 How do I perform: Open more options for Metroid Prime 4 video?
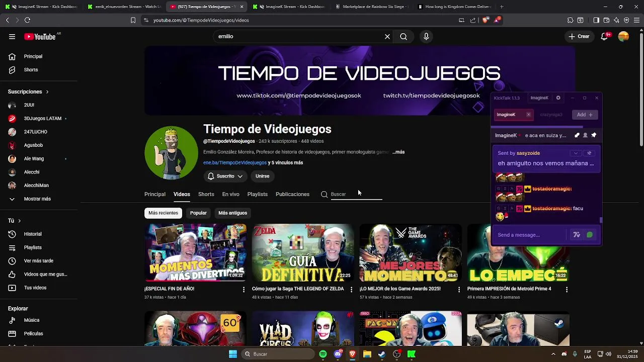[567, 290]
